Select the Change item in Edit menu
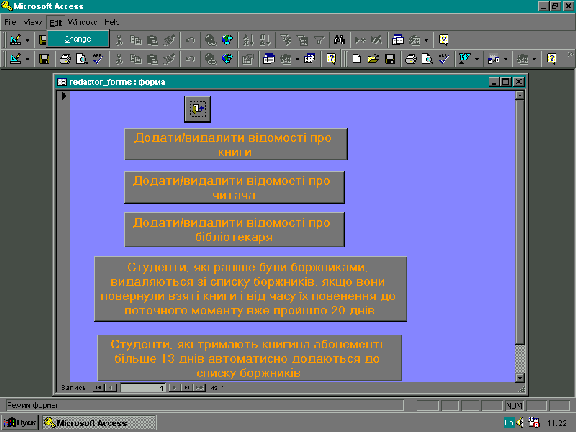Screen dimensions: 577x433 coord(78,39)
